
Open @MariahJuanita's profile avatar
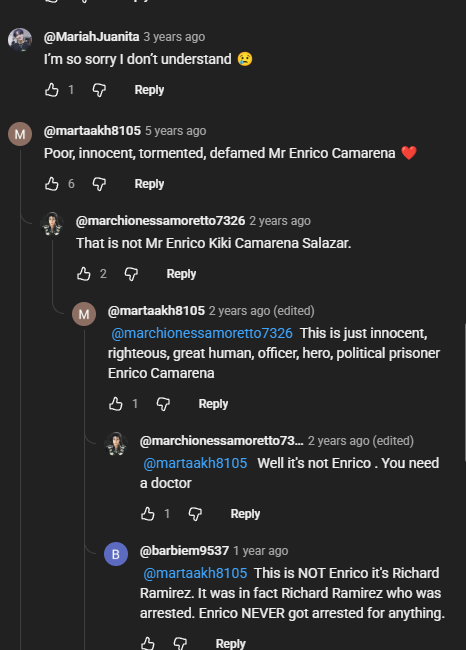coord(20,40)
